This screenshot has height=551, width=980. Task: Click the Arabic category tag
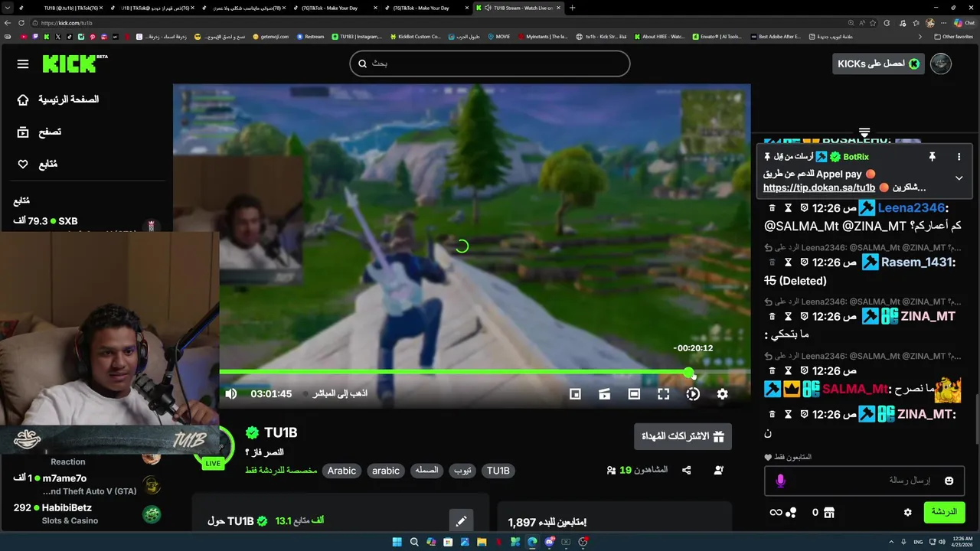click(341, 471)
